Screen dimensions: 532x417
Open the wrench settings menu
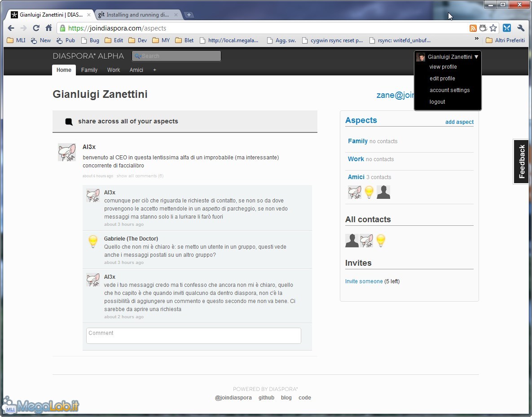point(521,28)
